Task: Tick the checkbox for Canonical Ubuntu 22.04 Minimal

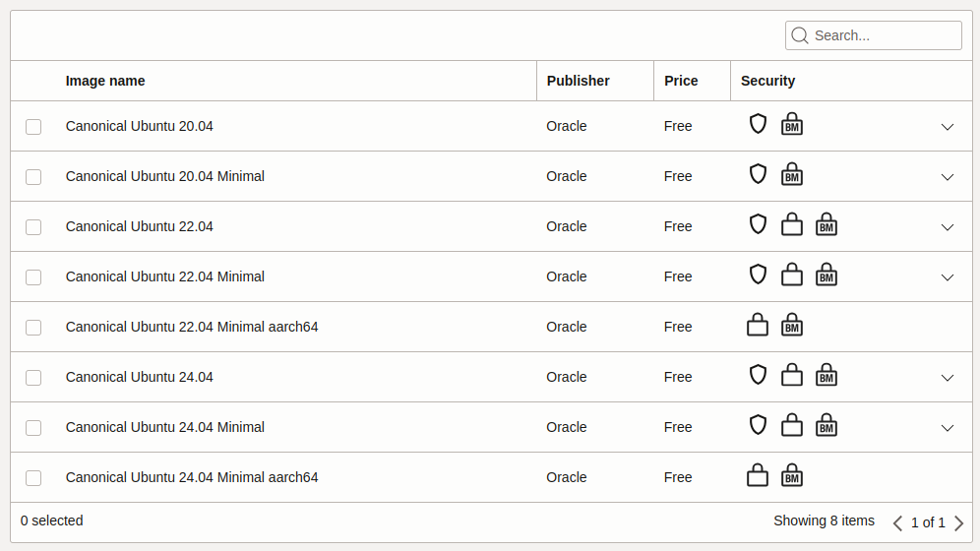Action: pyautogui.click(x=33, y=277)
